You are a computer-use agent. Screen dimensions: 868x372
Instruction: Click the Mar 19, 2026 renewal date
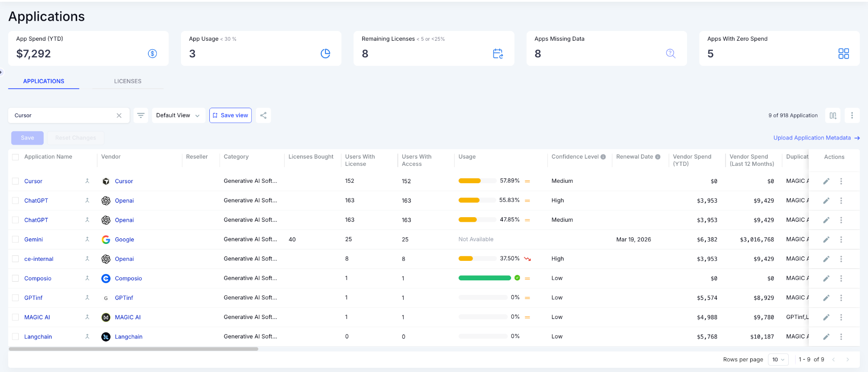point(634,239)
